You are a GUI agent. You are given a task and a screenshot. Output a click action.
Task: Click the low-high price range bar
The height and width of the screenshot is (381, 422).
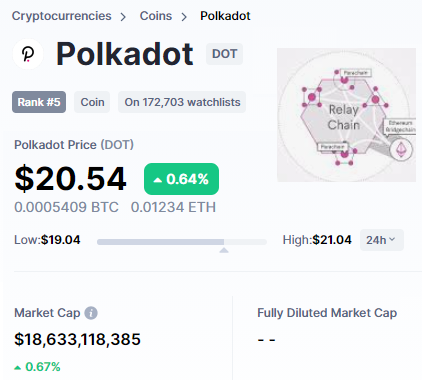(x=182, y=242)
